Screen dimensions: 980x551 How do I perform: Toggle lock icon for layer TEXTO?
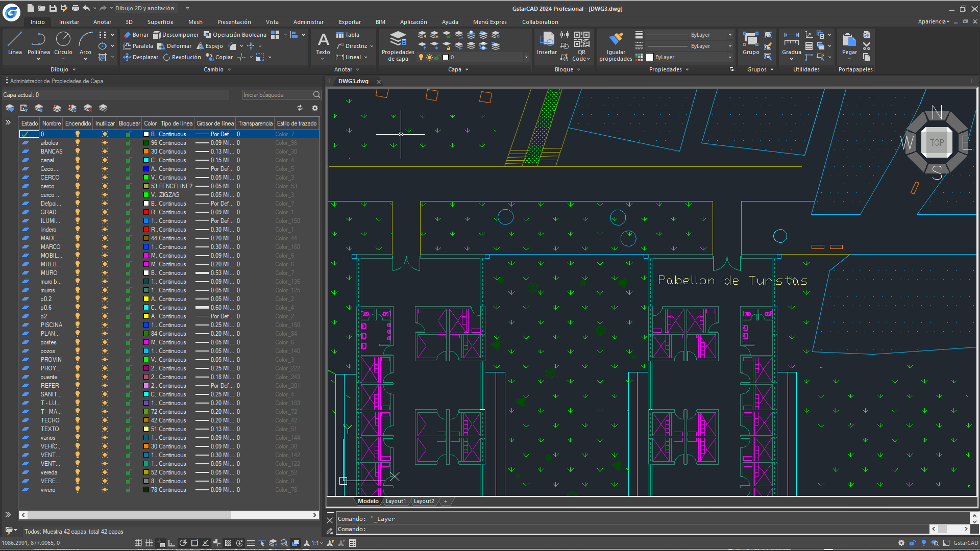[129, 429]
